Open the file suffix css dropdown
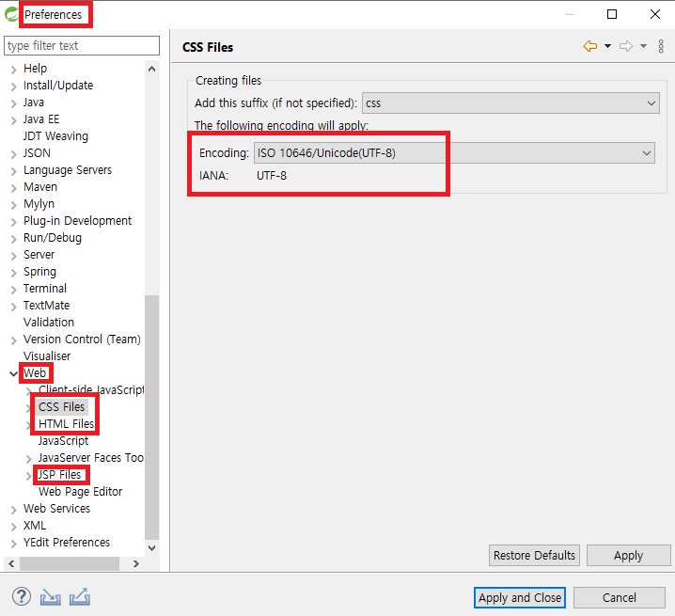This screenshot has width=675, height=616. click(510, 103)
